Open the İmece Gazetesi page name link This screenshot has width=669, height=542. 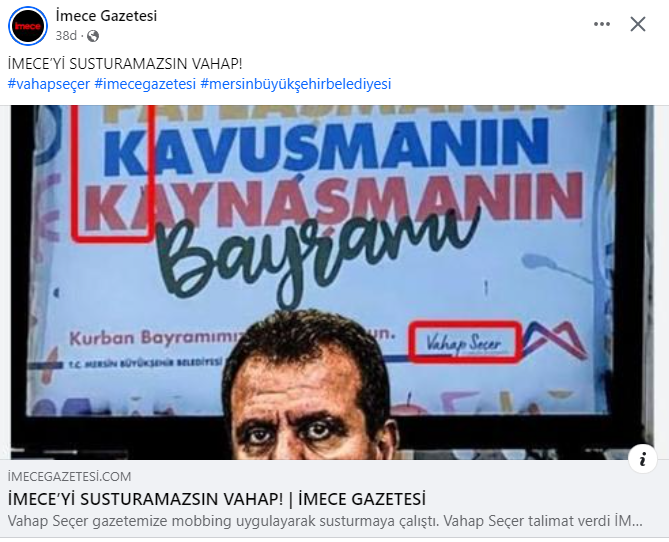pyautogui.click(x=106, y=16)
